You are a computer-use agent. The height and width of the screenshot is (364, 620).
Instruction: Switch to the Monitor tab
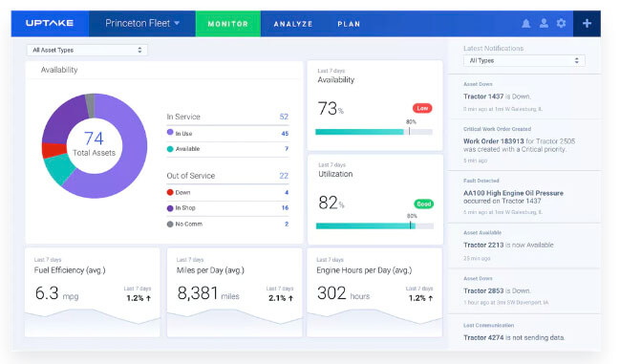[228, 24]
